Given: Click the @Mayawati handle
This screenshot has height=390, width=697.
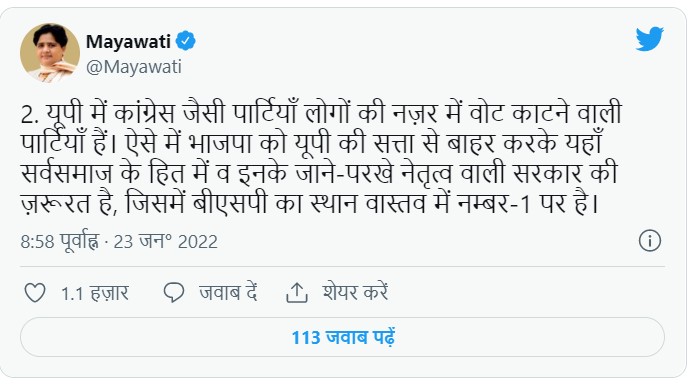Looking at the screenshot, I should pyautogui.click(x=134, y=67).
